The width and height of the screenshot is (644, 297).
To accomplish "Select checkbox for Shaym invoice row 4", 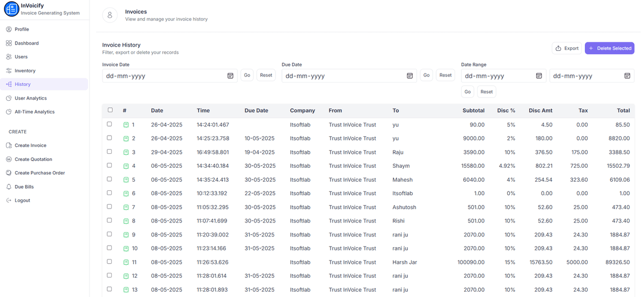I will pyautogui.click(x=109, y=165).
